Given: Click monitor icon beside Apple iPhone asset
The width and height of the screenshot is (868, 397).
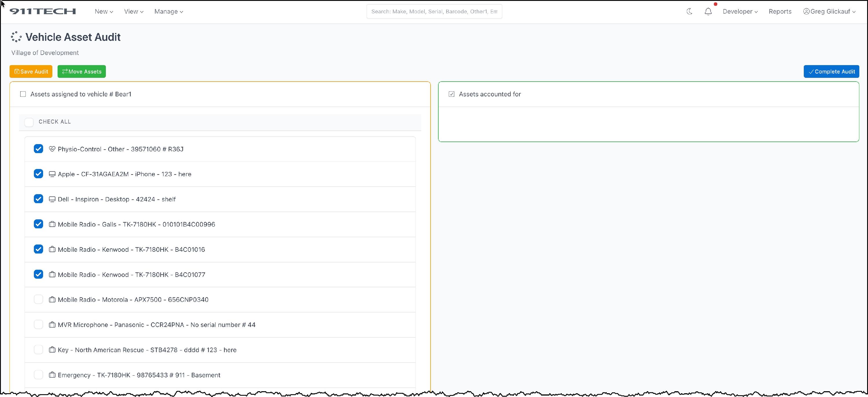Looking at the screenshot, I should 52,174.
